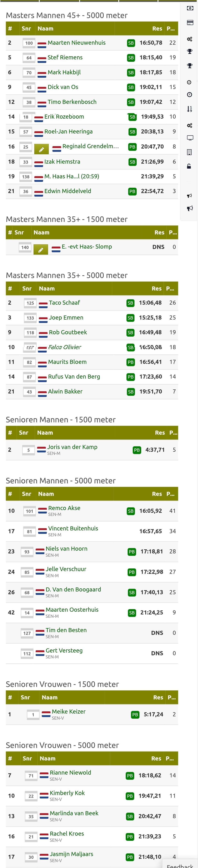Viewport: 198px width, 868px height.
Task: Click Snr header in Senioren Vrouwen 1500 table
Action: tap(25, 697)
